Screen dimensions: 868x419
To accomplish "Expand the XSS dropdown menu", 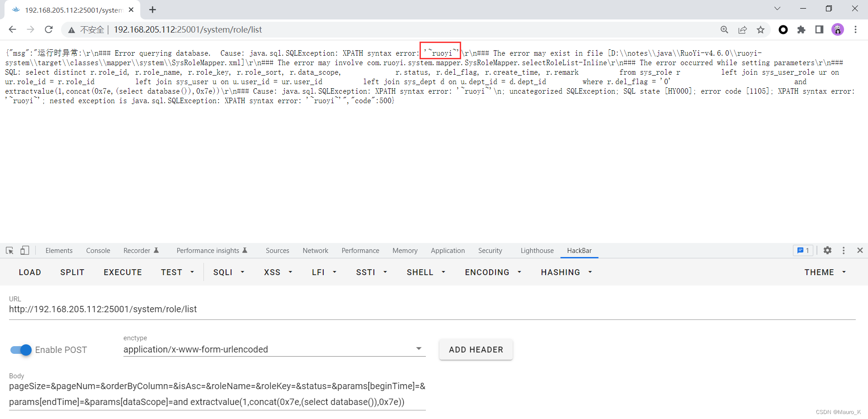I will tap(278, 272).
